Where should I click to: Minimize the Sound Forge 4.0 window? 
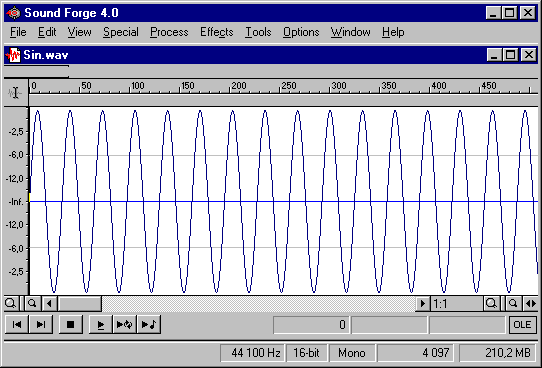coord(493,13)
